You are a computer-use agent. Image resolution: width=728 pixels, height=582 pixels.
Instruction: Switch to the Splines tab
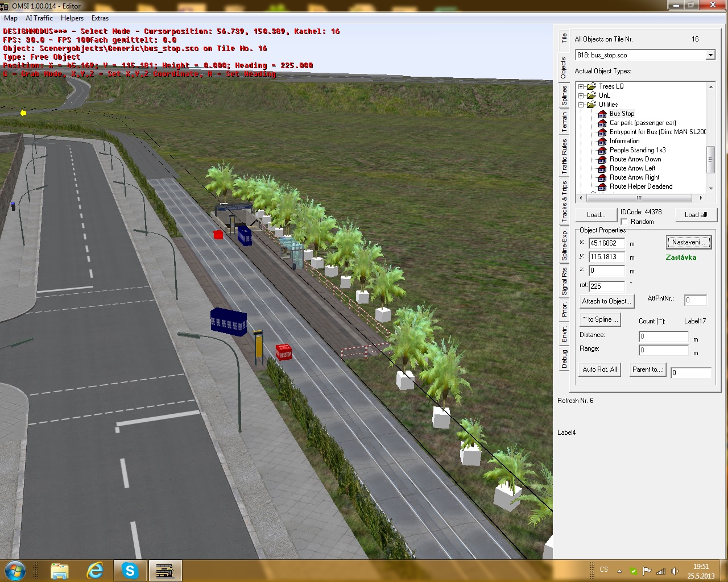(x=564, y=95)
